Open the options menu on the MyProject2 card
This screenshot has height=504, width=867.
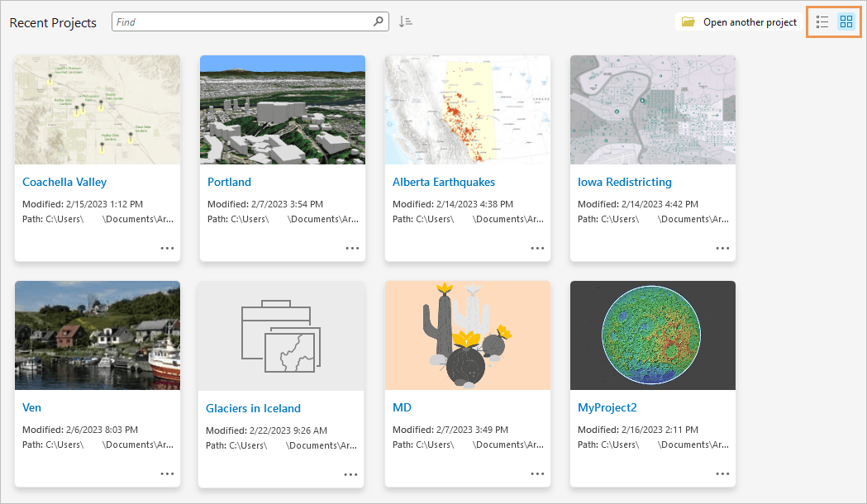coord(722,473)
